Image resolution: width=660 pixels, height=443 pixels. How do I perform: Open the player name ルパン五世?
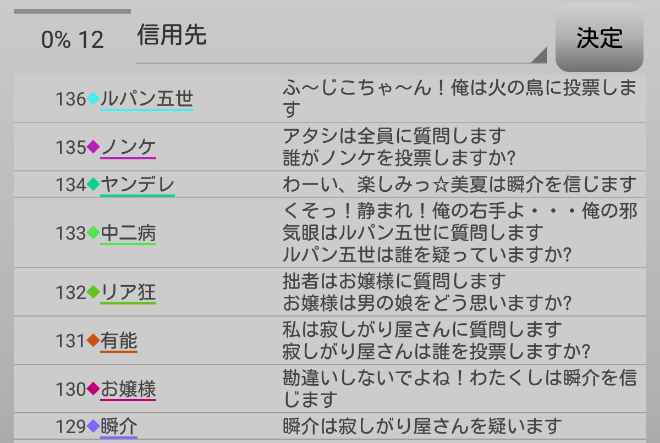pos(146,99)
